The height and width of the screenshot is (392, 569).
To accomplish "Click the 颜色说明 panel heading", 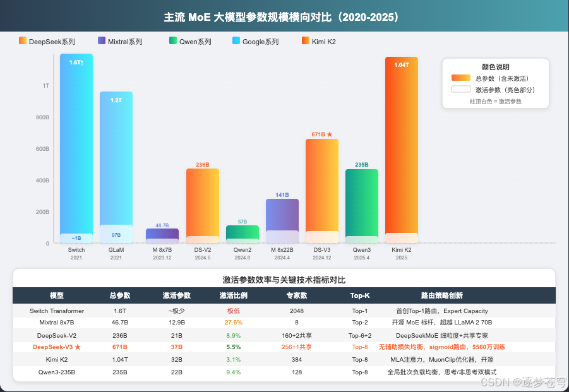I will point(496,66).
